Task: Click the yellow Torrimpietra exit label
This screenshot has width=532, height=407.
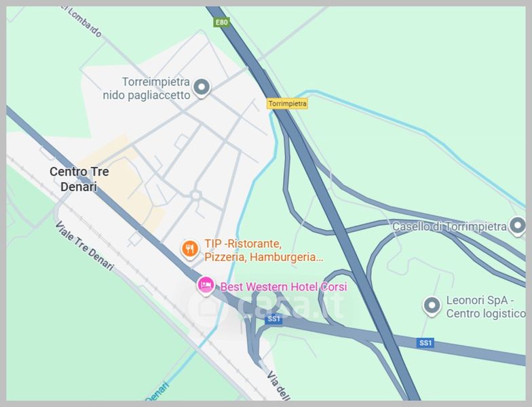Action: point(288,103)
